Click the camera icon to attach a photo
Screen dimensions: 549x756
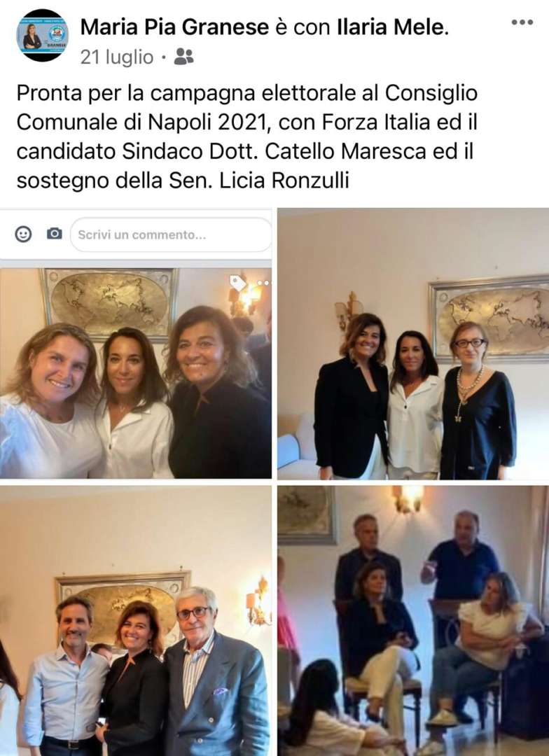(x=54, y=234)
